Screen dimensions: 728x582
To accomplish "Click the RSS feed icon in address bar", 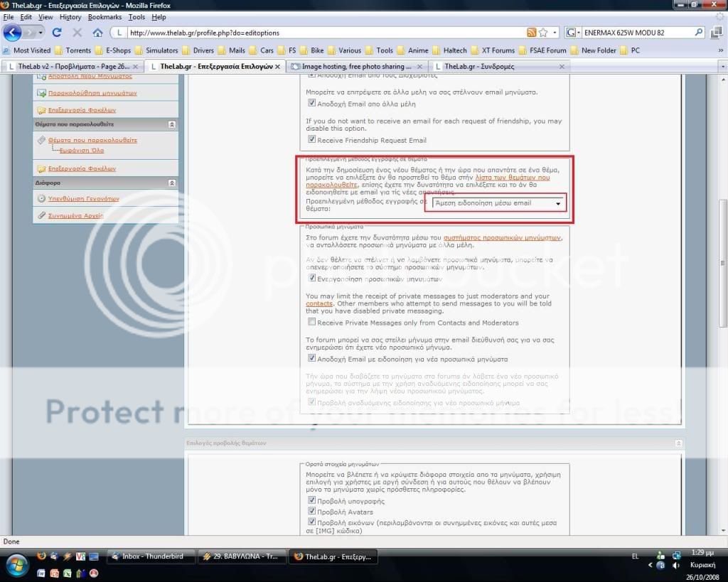I will (x=531, y=33).
